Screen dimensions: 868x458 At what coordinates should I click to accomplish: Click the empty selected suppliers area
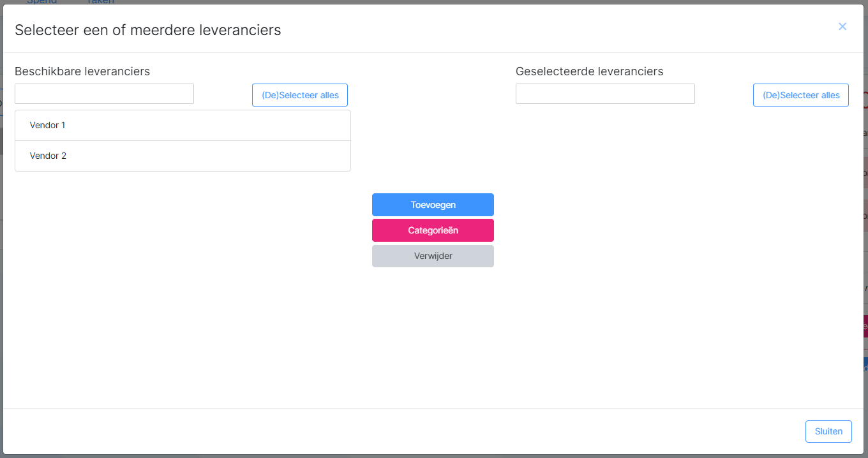tap(682, 255)
